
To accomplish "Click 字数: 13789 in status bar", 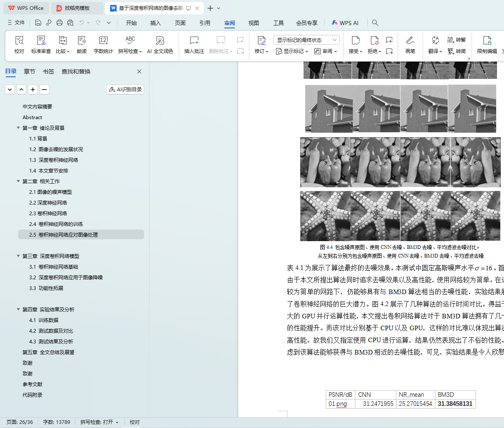I will 57,422.
